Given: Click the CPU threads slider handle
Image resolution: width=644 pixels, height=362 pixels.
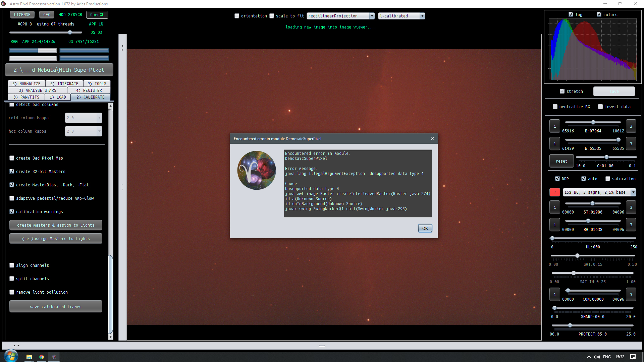Looking at the screenshot, I should [70, 33].
